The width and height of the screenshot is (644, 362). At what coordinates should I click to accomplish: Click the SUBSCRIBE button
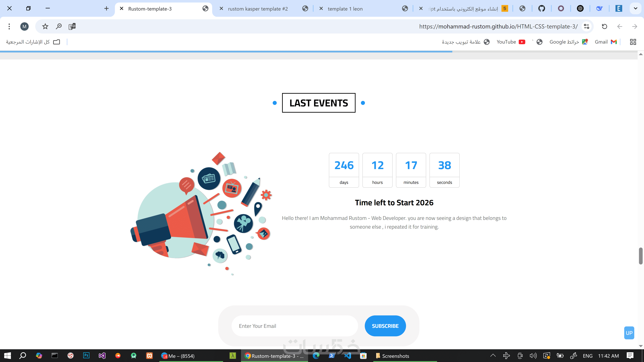coord(385,326)
